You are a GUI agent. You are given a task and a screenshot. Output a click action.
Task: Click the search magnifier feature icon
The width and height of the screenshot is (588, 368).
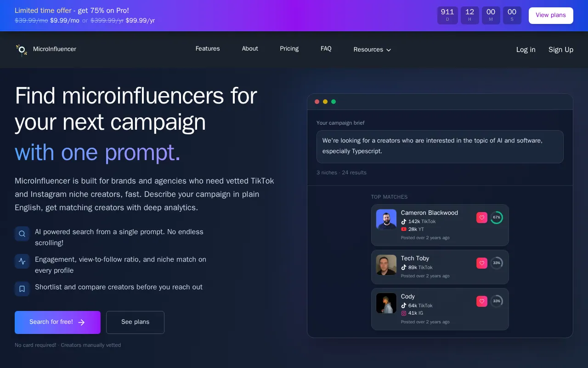pyautogui.click(x=22, y=234)
